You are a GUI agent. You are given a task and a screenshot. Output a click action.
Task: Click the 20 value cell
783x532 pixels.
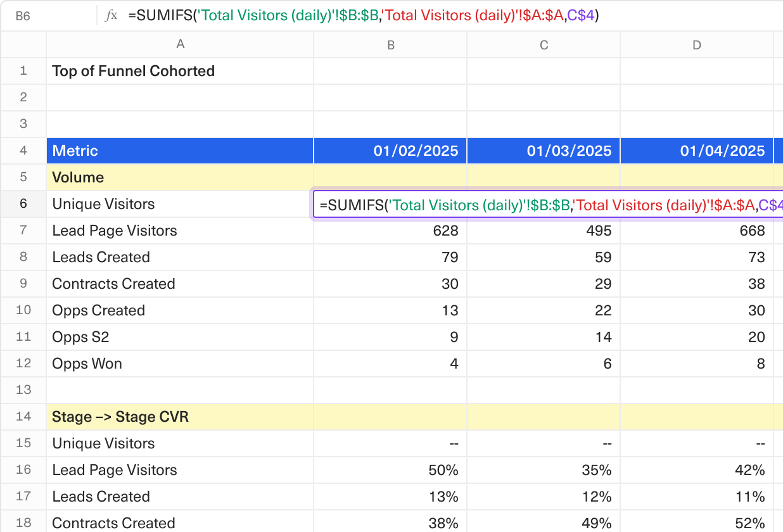697,337
